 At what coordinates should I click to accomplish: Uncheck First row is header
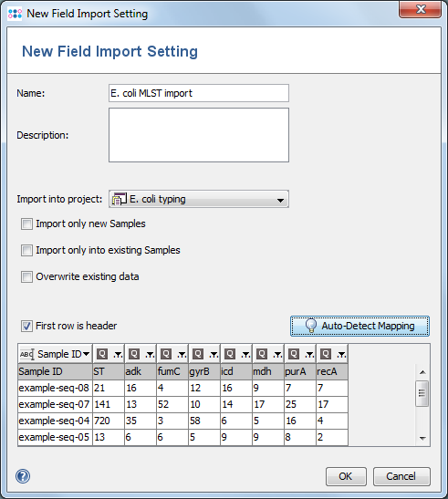click(26, 326)
